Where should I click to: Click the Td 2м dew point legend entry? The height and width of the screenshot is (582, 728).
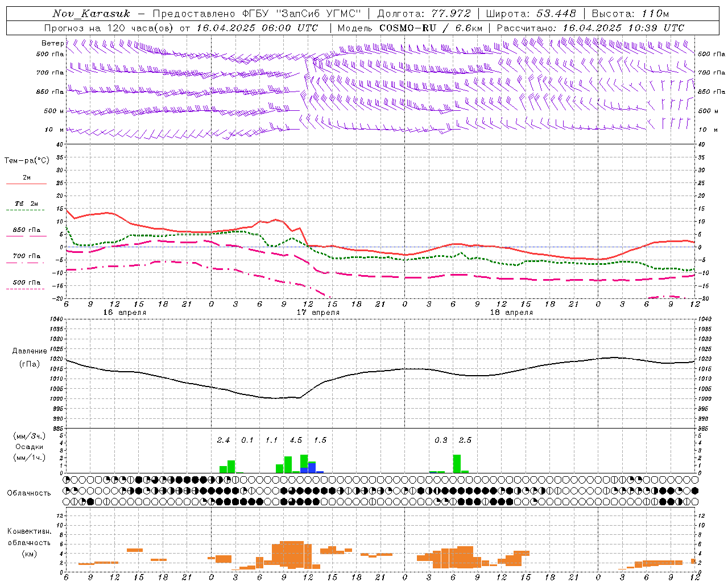(27, 203)
